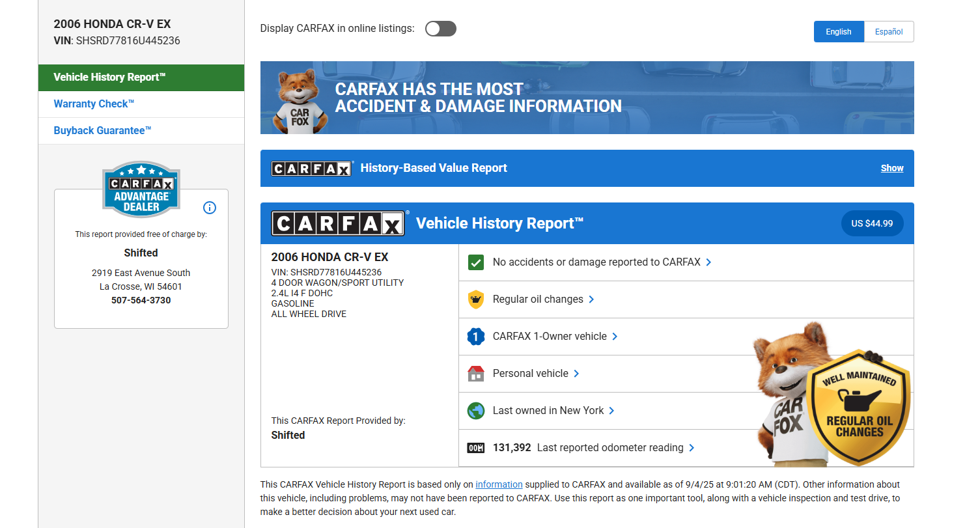Click the US $44.99 price button
980x528 pixels.
pos(872,223)
